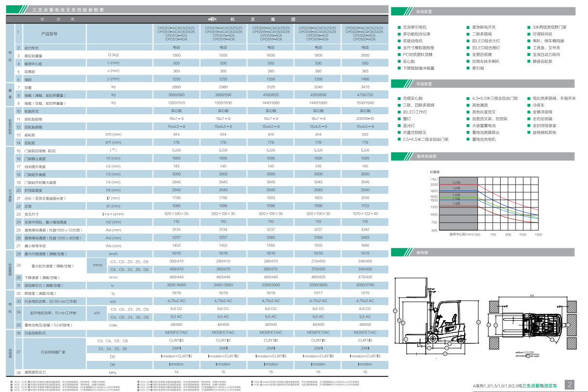Click the Hangcha logo in the table header
The height and width of the screenshot is (392, 588).
212,19
